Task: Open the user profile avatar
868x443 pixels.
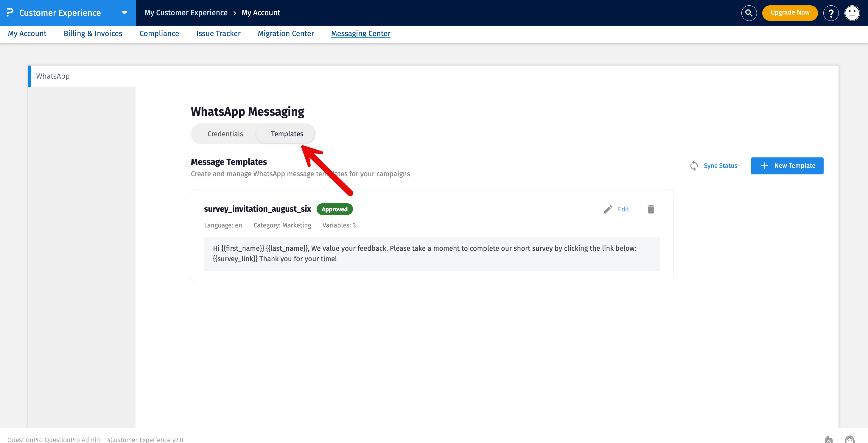Action: pos(852,13)
